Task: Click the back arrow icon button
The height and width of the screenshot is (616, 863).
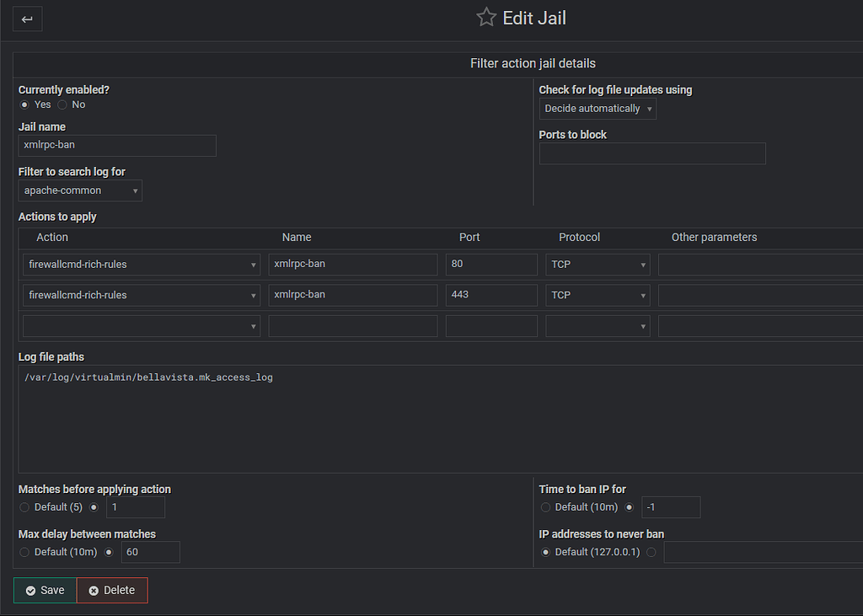Action: [x=27, y=19]
